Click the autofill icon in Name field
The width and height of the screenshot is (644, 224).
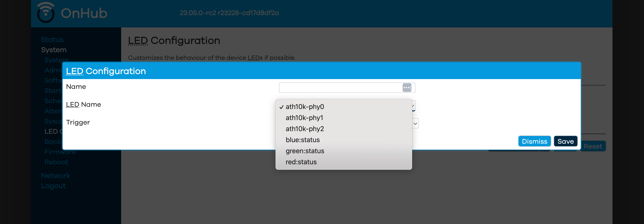[407, 88]
